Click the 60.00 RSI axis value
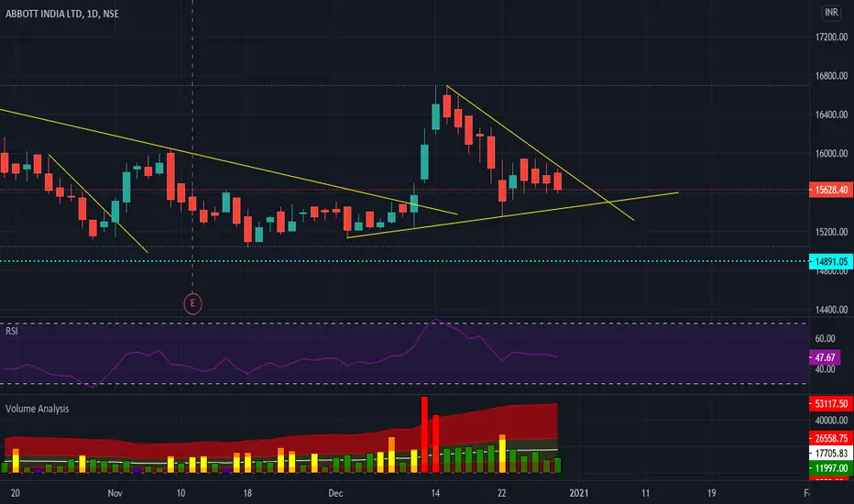 (x=825, y=338)
